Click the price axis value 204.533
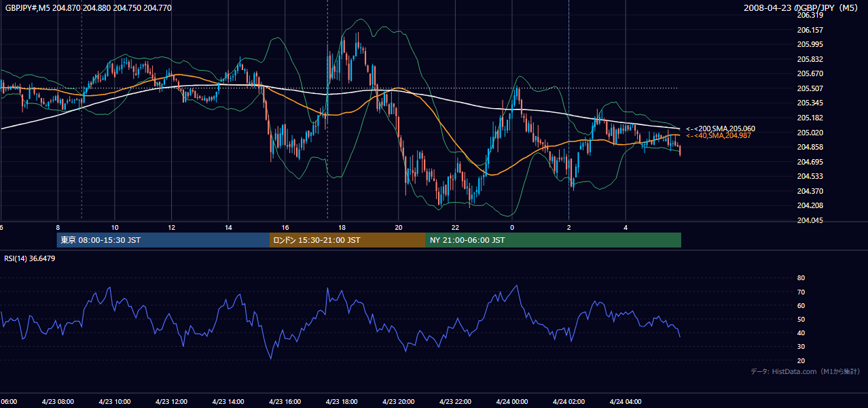Viewport: 868px width, 408px height. click(810, 176)
